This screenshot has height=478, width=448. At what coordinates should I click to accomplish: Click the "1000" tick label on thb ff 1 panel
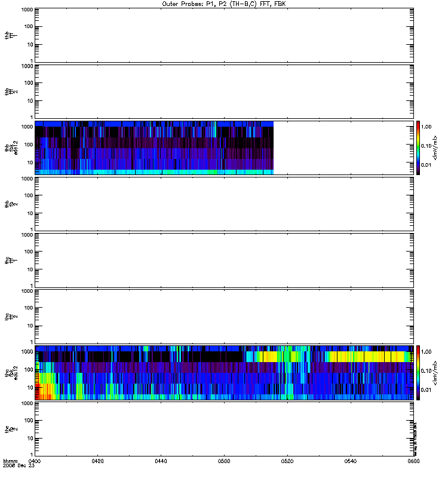pyautogui.click(x=27, y=10)
